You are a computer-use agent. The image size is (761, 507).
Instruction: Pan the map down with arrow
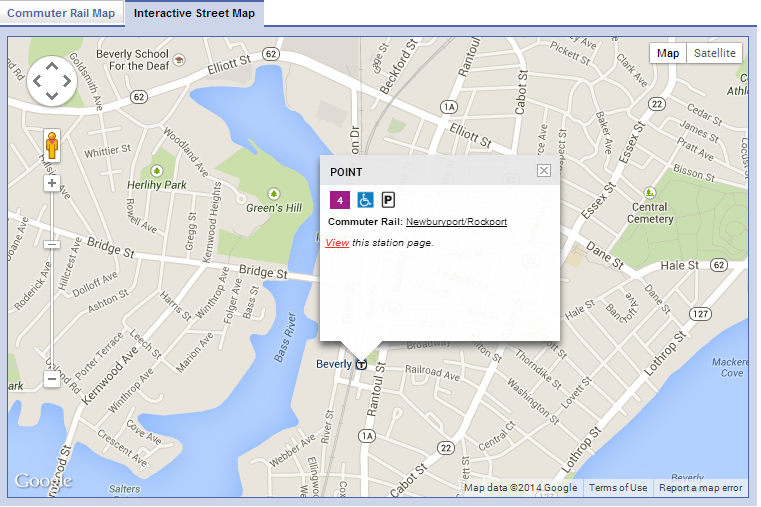click(x=52, y=96)
